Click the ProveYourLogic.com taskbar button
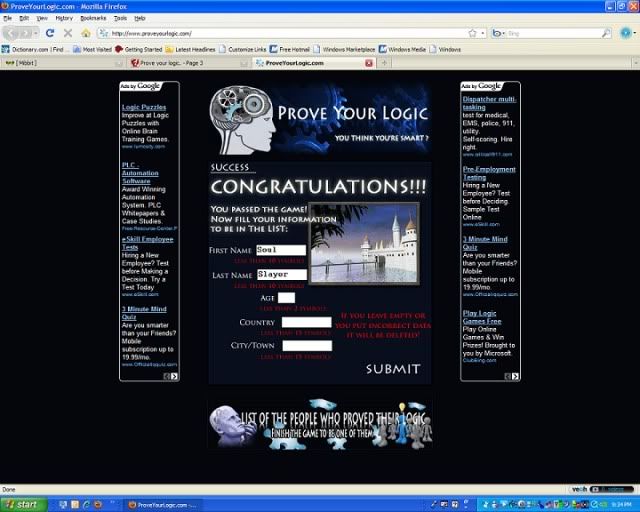640x512 pixels. [163, 505]
